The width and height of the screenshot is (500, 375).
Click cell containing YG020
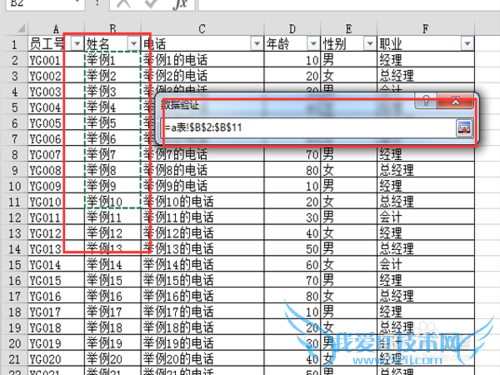[56, 359]
